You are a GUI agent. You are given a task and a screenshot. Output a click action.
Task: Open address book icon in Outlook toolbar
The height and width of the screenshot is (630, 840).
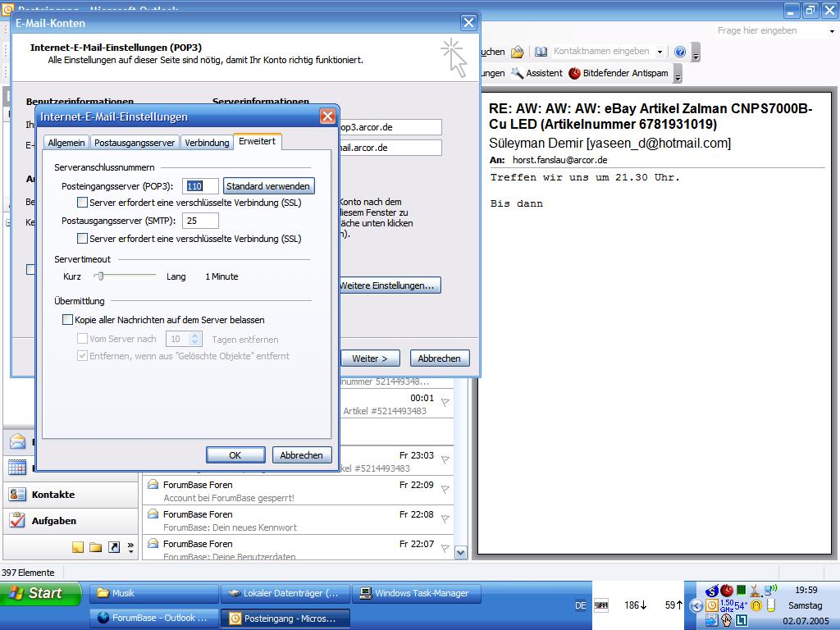click(541, 52)
